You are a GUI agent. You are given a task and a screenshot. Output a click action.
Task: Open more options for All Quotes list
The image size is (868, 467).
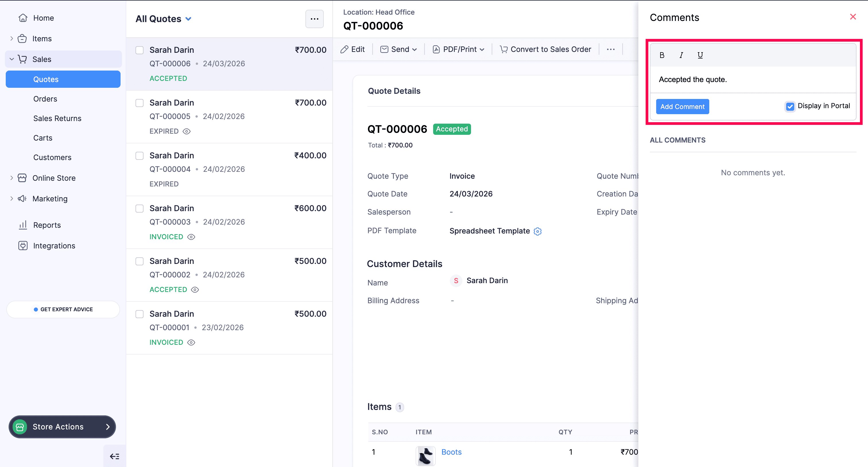[x=314, y=19]
